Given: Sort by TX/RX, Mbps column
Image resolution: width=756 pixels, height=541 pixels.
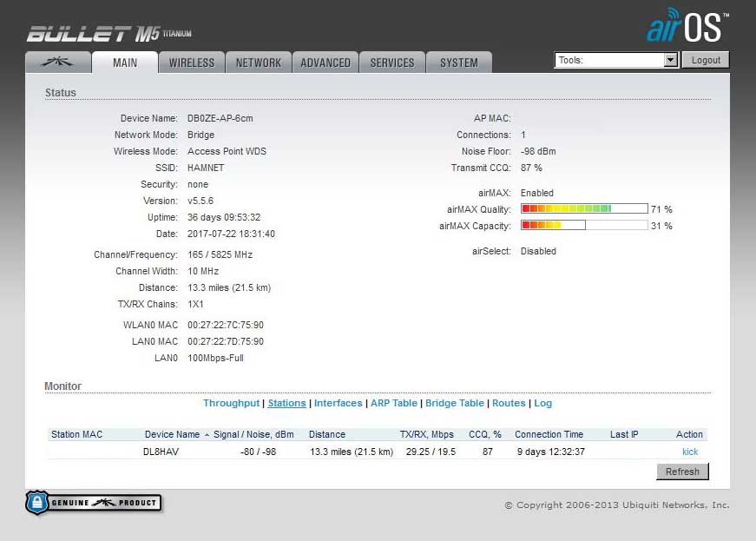Looking at the screenshot, I should [427, 434].
